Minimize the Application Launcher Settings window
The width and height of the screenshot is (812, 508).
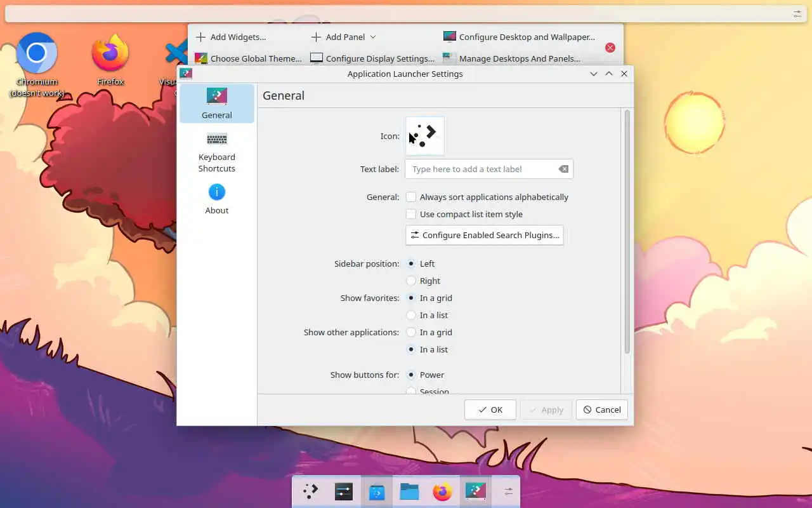coord(594,74)
